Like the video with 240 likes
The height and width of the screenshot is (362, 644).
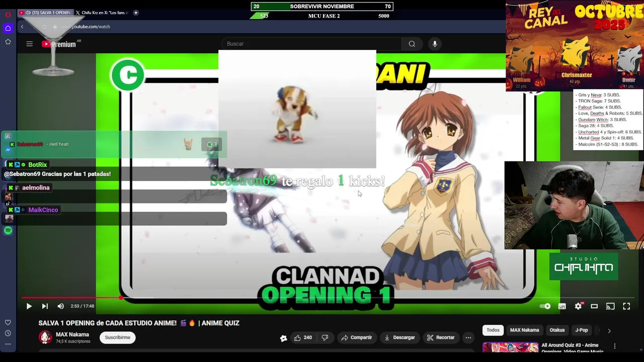tap(303, 337)
